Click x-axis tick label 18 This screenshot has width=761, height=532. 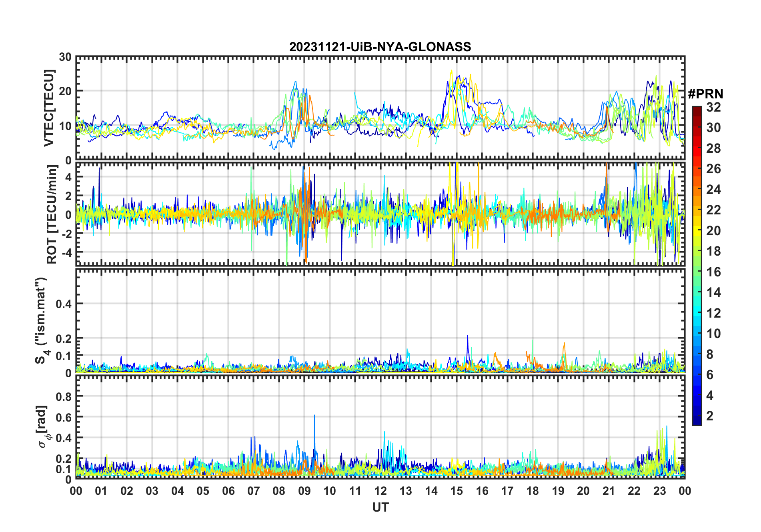coord(533,491)
